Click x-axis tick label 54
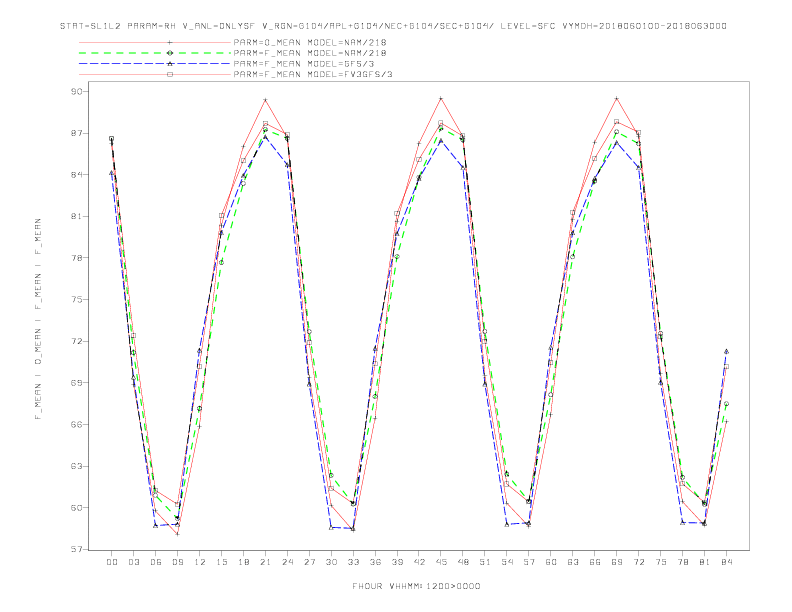Screen dimensions: 792x612 pyautogui.click(x=507, y=562)
